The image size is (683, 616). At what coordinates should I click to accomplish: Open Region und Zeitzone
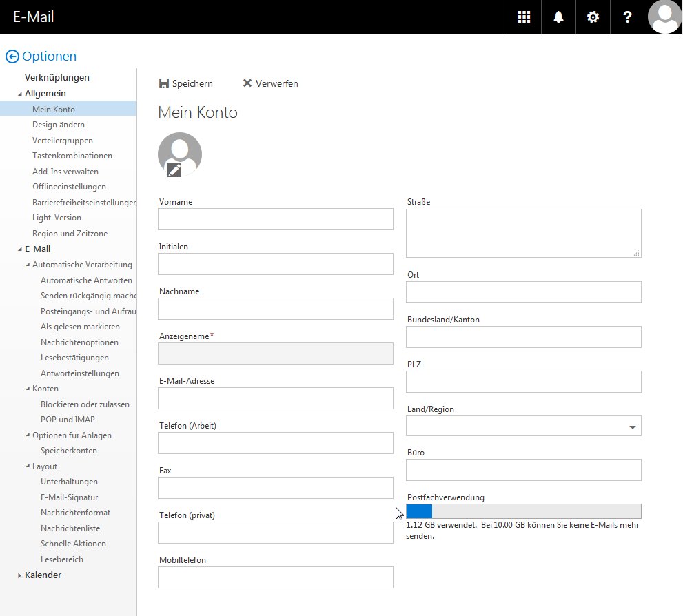coord(70,234)
